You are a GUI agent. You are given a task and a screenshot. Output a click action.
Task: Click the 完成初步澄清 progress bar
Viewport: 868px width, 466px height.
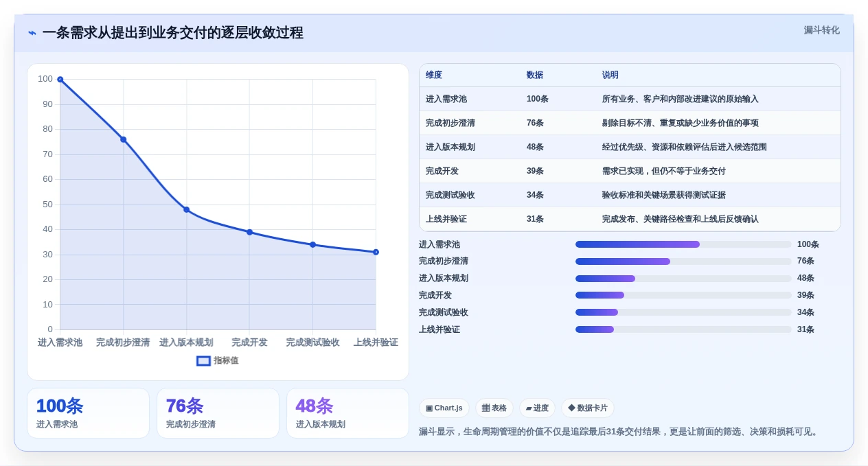coord(683,261)
